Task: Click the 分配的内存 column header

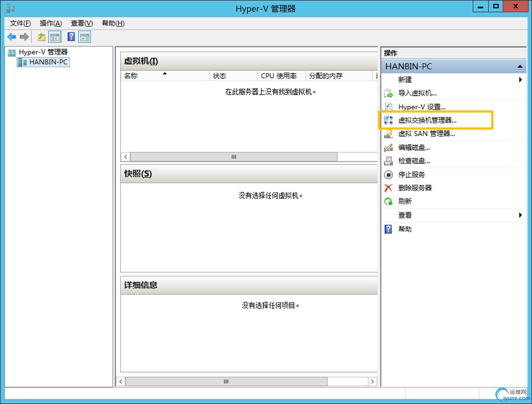Action: [339, 76]
